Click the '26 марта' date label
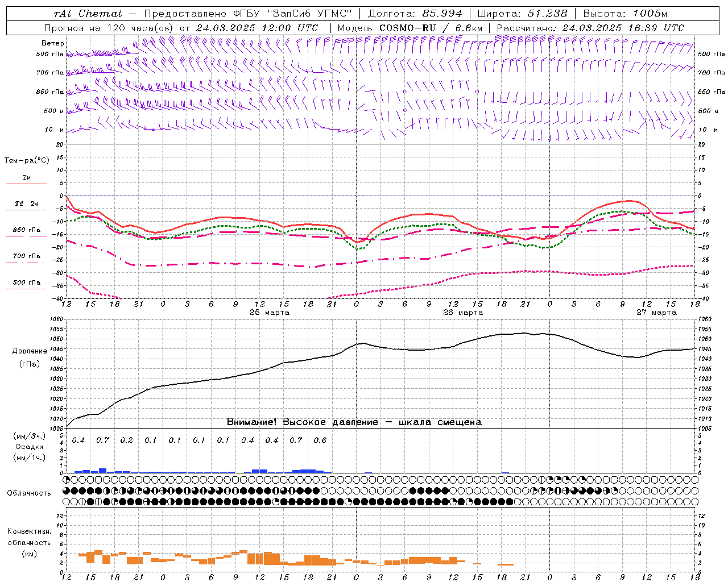The image size is (728, 582). [463, 313]
